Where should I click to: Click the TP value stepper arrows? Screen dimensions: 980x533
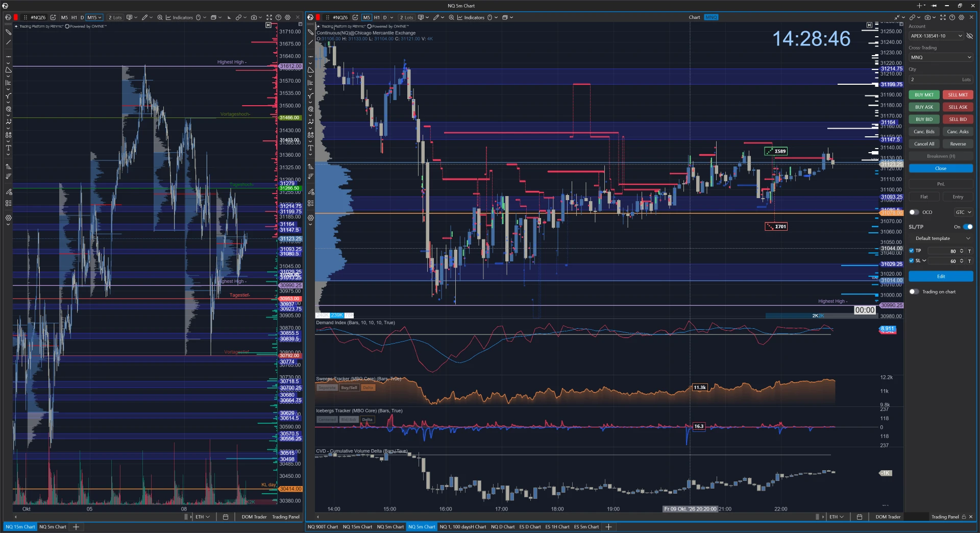962,251
